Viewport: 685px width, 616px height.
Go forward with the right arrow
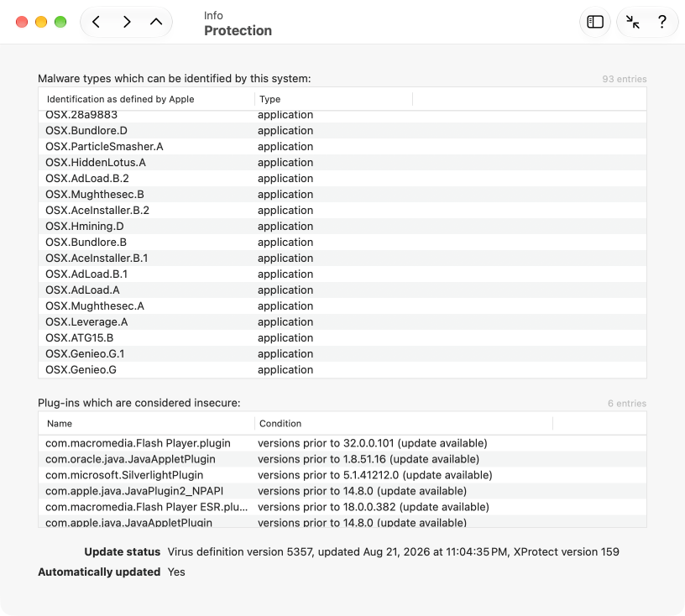(127, 22)
